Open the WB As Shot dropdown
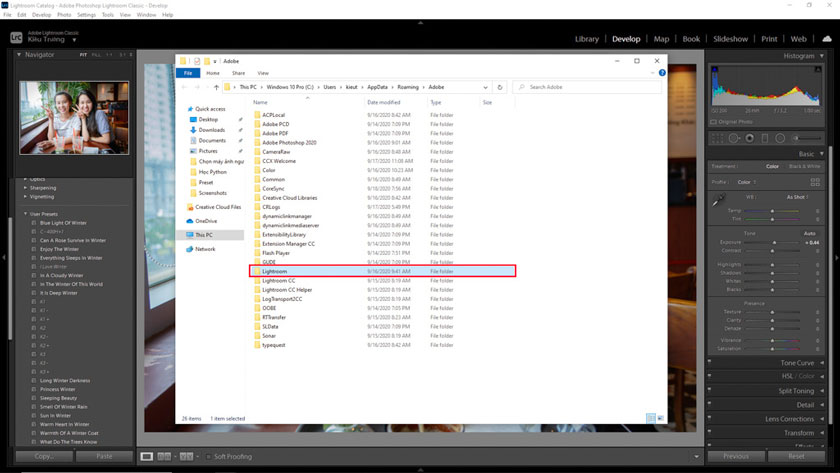The height and width of the screenshot is (473, 840). point(797,197)
